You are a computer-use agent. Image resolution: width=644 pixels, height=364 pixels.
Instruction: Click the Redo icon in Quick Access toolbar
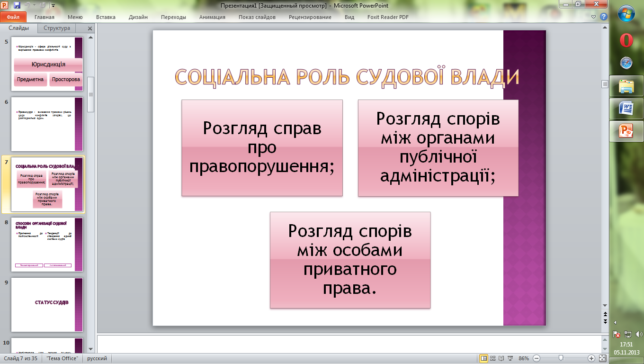pos(42,5)
